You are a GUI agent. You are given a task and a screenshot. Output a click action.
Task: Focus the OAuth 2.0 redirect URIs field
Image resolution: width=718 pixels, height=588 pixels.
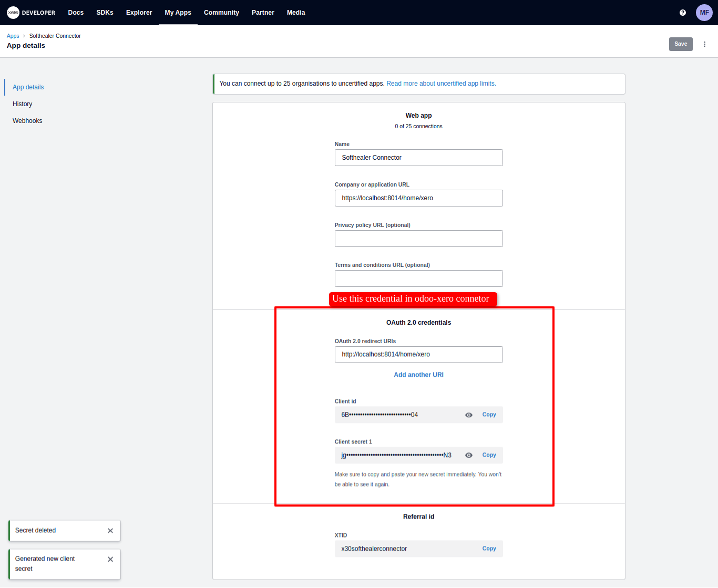[419, 355]
